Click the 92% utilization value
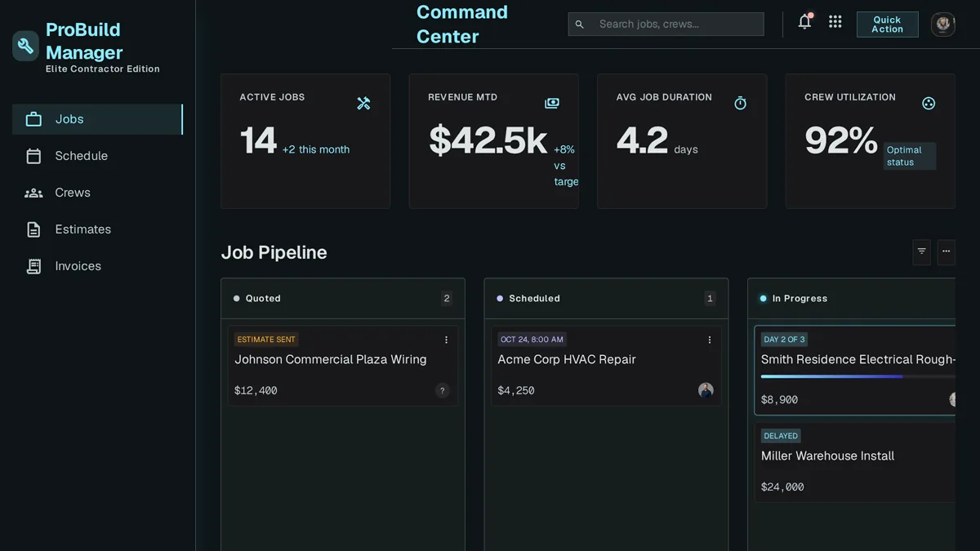The image size is (980, 551). (x=841, y=140)
